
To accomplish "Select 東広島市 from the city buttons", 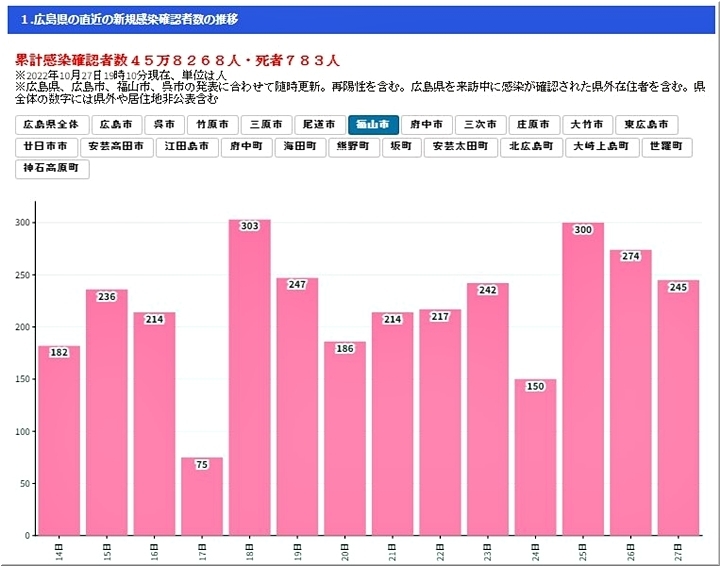I will [x=646, y=125].
